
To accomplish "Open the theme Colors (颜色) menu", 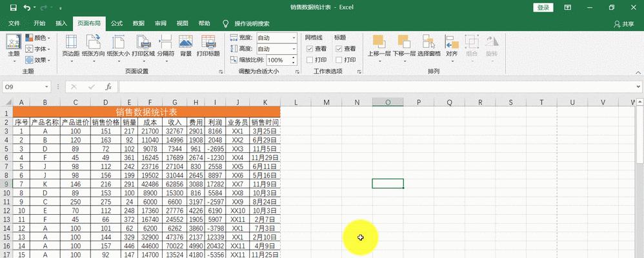I will (37, 38).
